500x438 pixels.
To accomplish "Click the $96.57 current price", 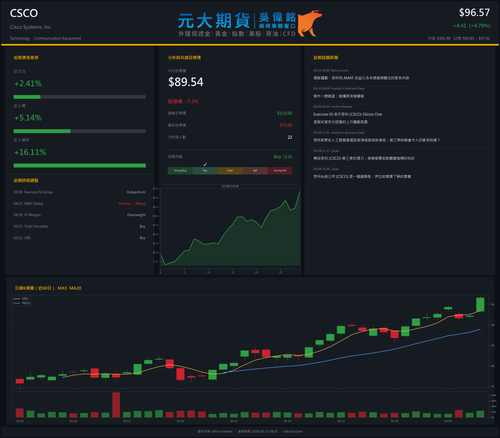I will 474,13.
